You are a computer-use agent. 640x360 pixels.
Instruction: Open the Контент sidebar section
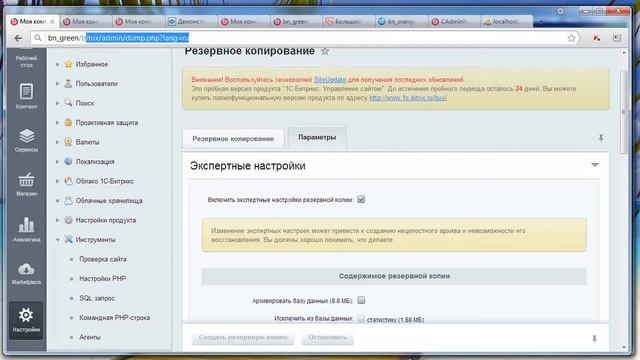pyautogui.click(x=26, y=96)
